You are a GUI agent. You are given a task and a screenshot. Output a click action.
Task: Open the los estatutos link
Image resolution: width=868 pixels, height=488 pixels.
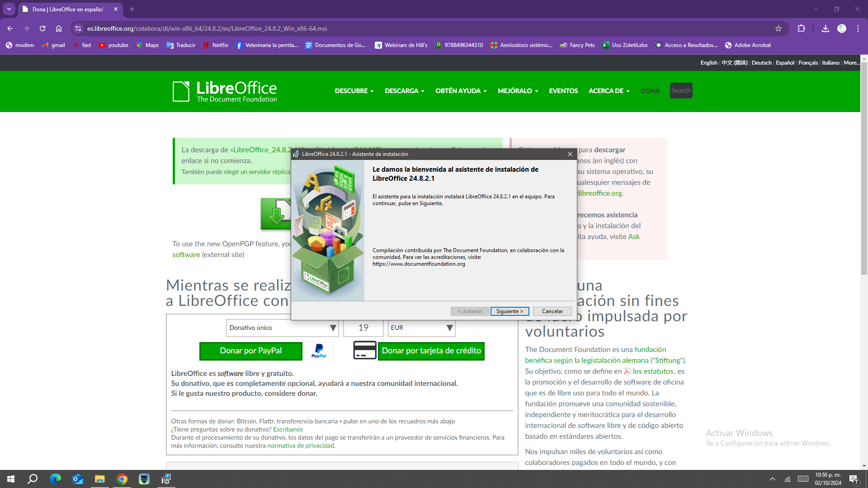(653, 371)
